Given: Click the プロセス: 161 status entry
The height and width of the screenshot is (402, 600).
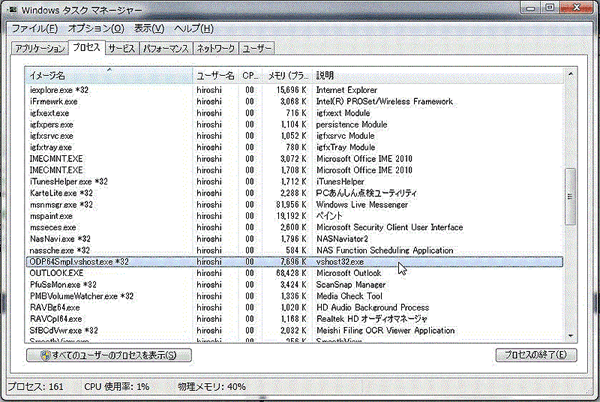Looking at the screenshot, I should pyautogui.click(x=36, y=387).
